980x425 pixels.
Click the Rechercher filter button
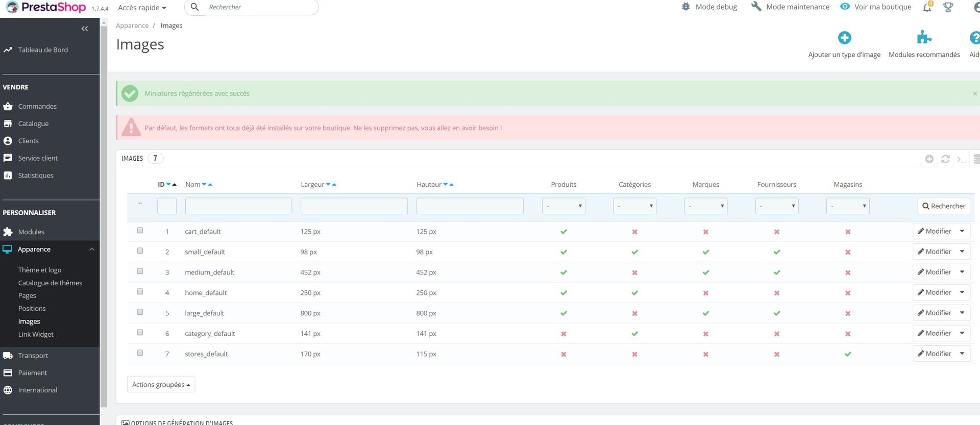click(944, 206)
